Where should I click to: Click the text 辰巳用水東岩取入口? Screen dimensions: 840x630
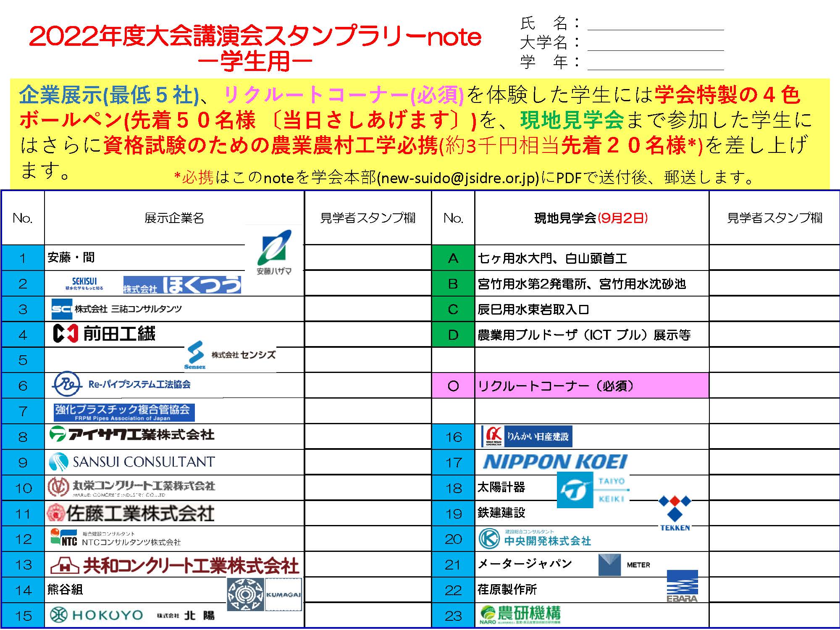pyautogui.click(x=533, y=309)
